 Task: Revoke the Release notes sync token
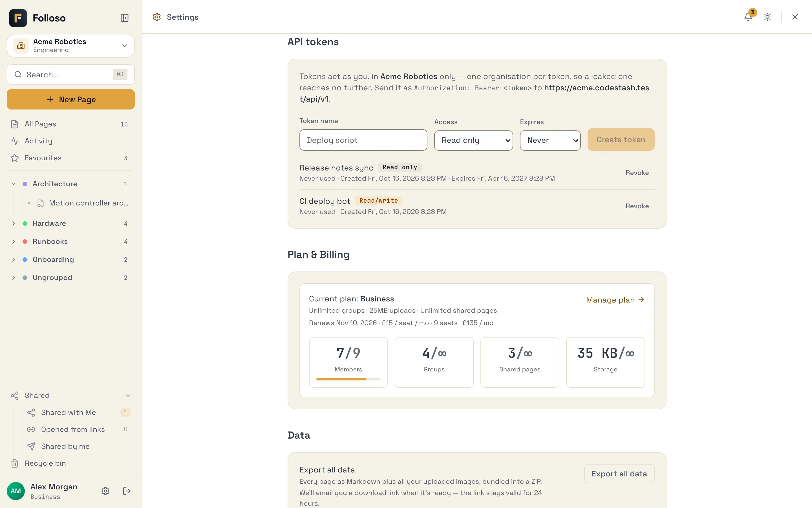click(x=637, y=173)
